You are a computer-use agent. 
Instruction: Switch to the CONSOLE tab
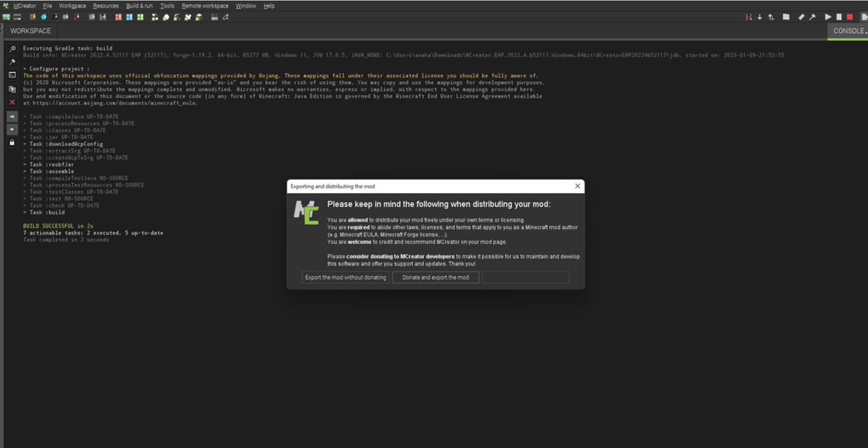(848, 31)
